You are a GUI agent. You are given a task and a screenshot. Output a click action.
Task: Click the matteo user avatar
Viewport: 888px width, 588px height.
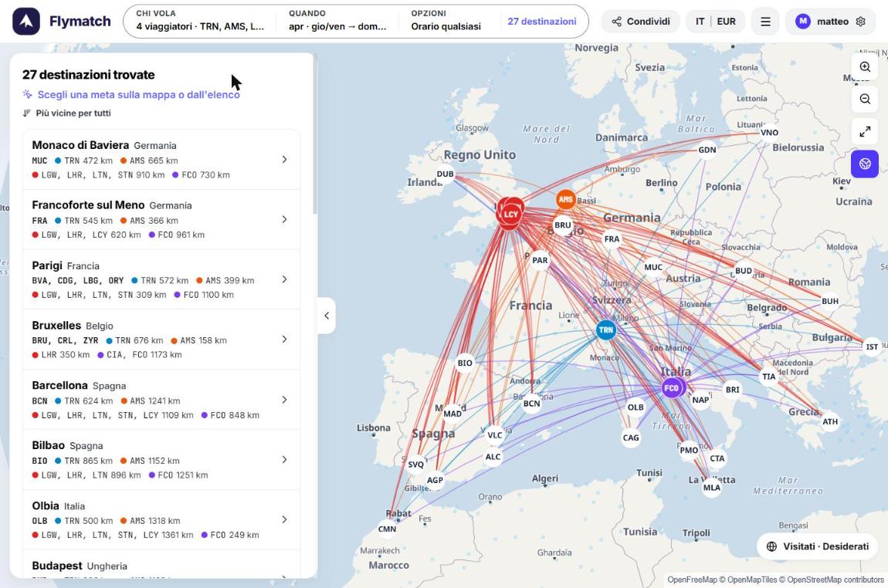pos(802,22)
